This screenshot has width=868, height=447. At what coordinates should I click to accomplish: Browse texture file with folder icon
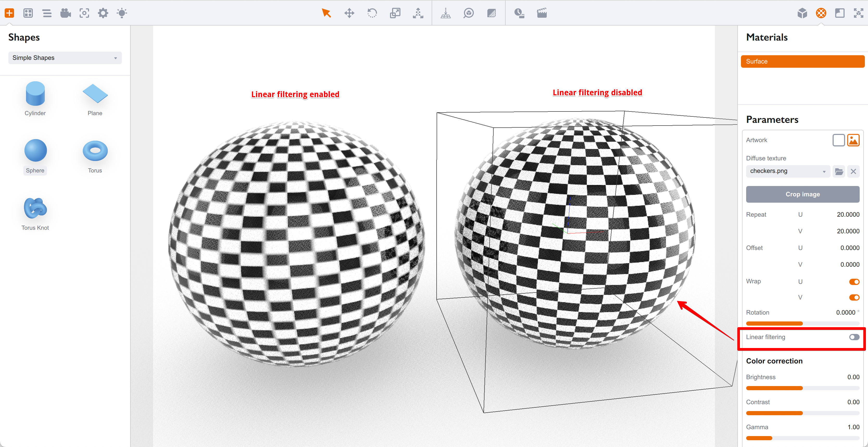click(839, 171)
